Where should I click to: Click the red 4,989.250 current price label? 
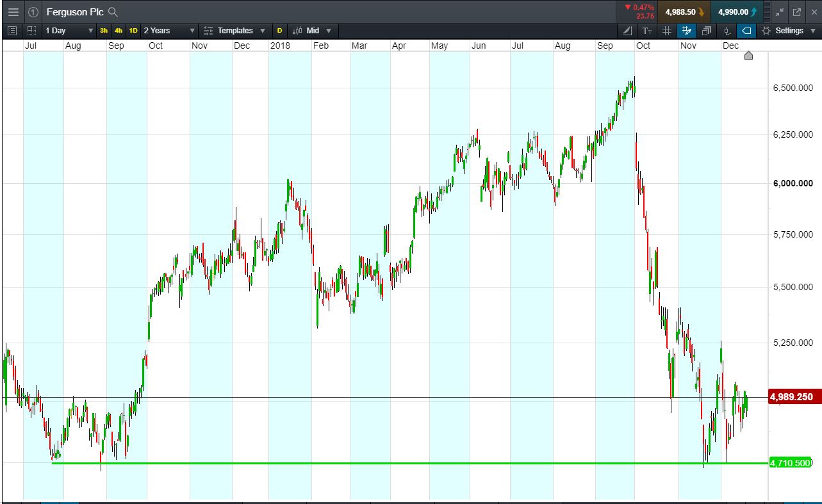point(794,397)
